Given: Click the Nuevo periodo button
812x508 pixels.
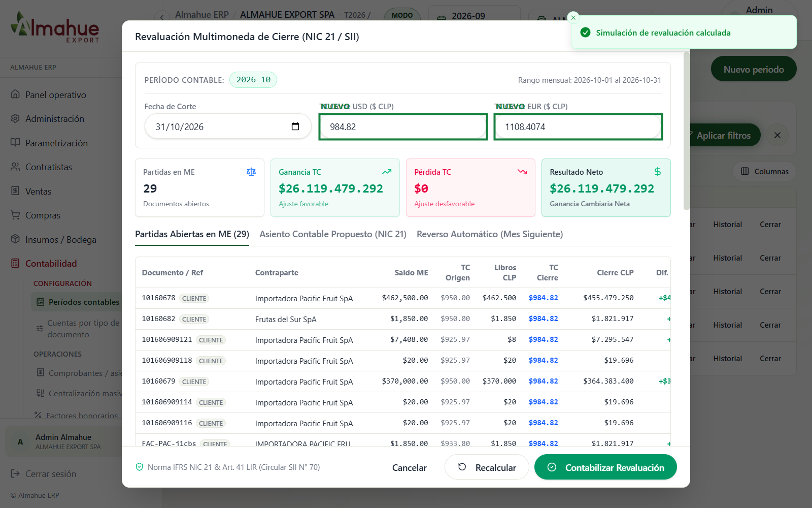Looking at the screenshot, I should [754, 69].
